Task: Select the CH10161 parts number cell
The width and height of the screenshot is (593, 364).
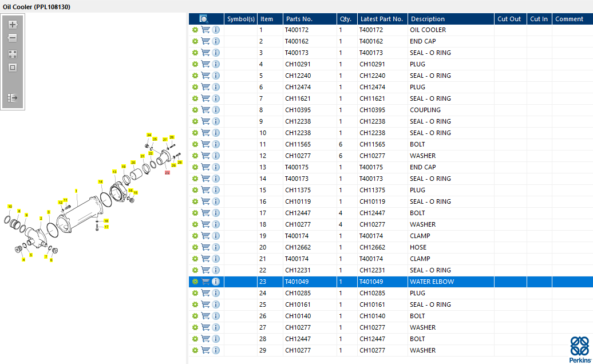Action: click(x=310, y=304)
